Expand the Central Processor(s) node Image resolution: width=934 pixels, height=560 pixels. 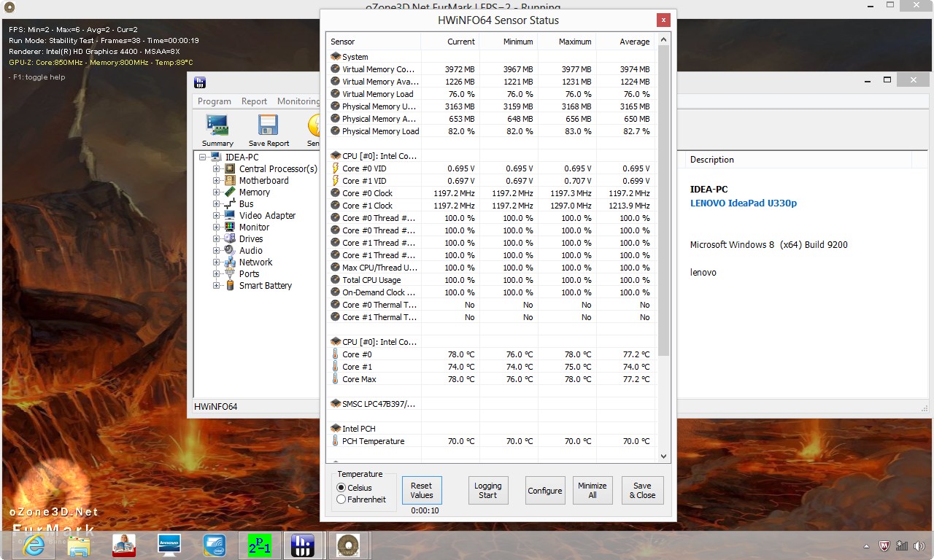click(x=217, y=169)
